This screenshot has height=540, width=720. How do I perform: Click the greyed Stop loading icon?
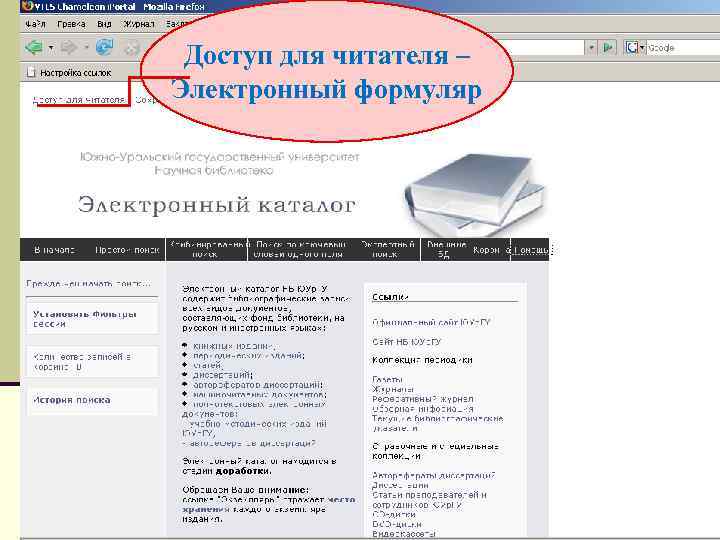tap(132, 48)
